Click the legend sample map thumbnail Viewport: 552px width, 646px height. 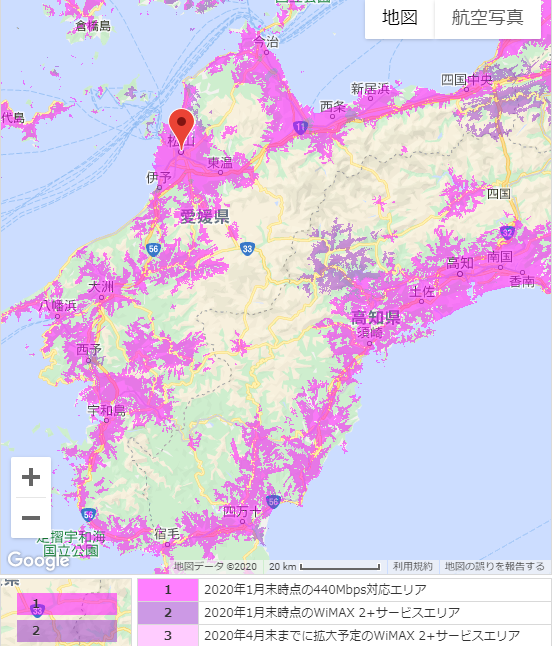click(x=66, y=612)
